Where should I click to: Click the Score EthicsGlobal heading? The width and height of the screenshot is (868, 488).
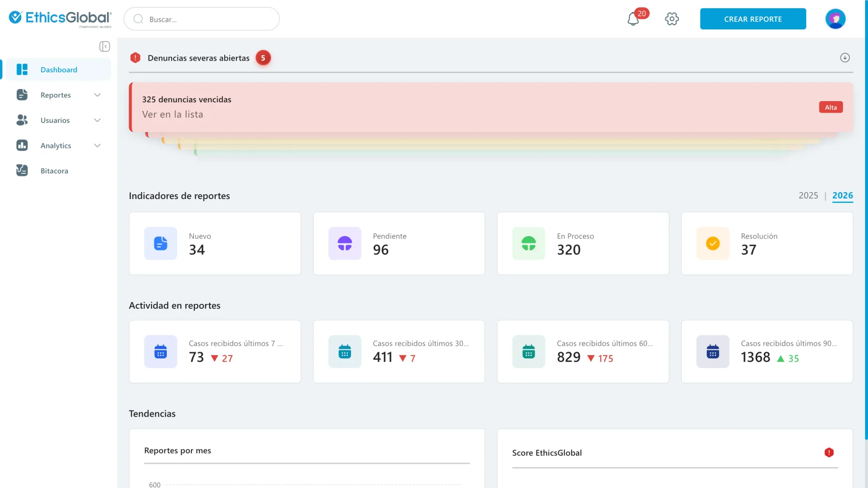coord(547,453)
